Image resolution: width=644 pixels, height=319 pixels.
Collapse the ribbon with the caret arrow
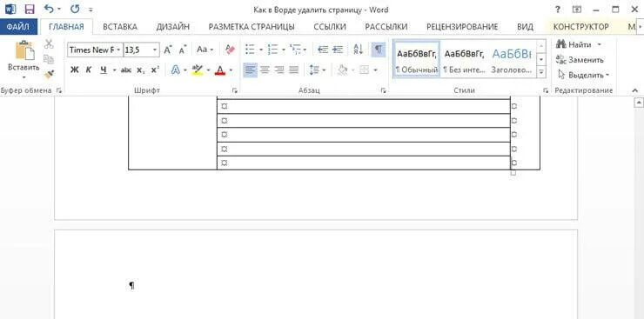634,90
